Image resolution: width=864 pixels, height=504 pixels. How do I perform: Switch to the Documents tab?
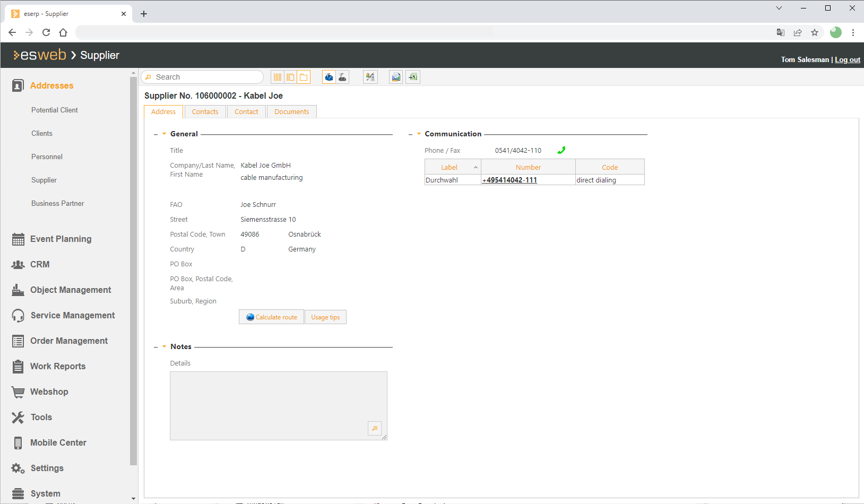coord(291,112)
